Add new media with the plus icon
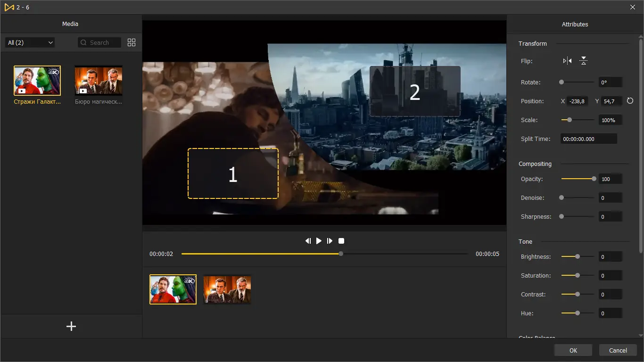644x362 pixels. click(71, 326)
